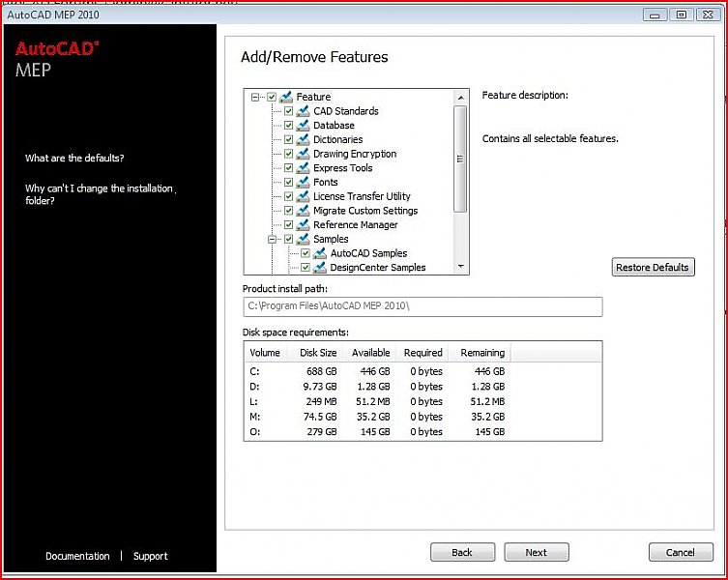Click the feature icon beside Dictionaries
Image resolution: width=728 pixels, height=580 pixels.
(303, 139)
